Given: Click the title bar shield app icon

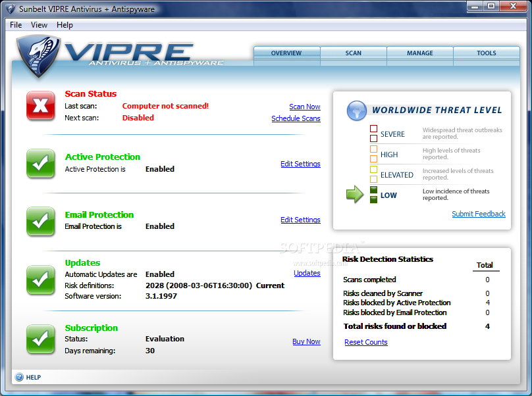Looking at the screenshot, I should (11, 9).
